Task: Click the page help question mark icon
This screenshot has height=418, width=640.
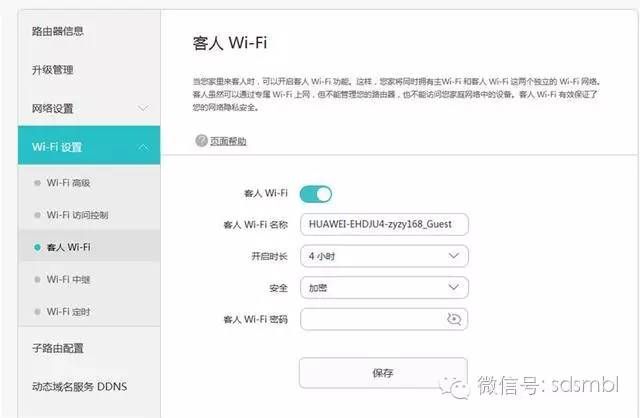Action: 201,140
